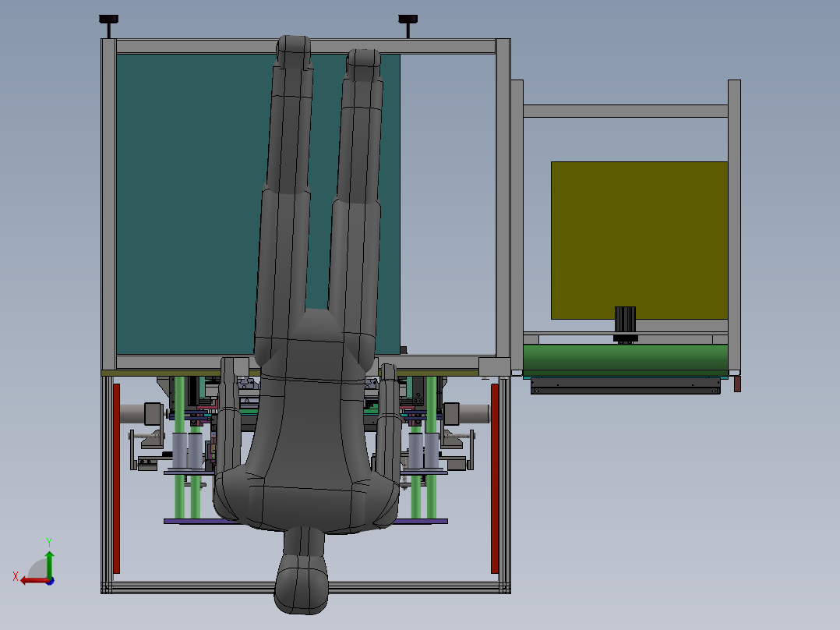Select the mannequin's head at the bottom

pyautogui.click(x=301, y=585)
